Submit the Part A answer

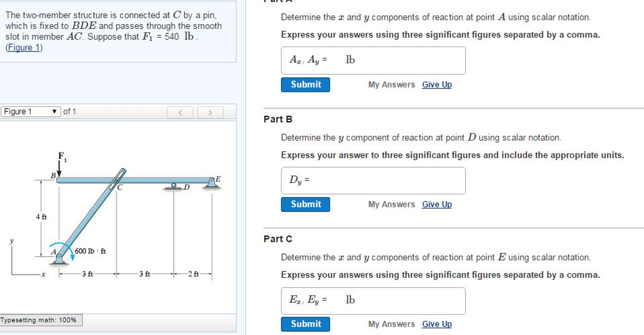coord(305,84)
